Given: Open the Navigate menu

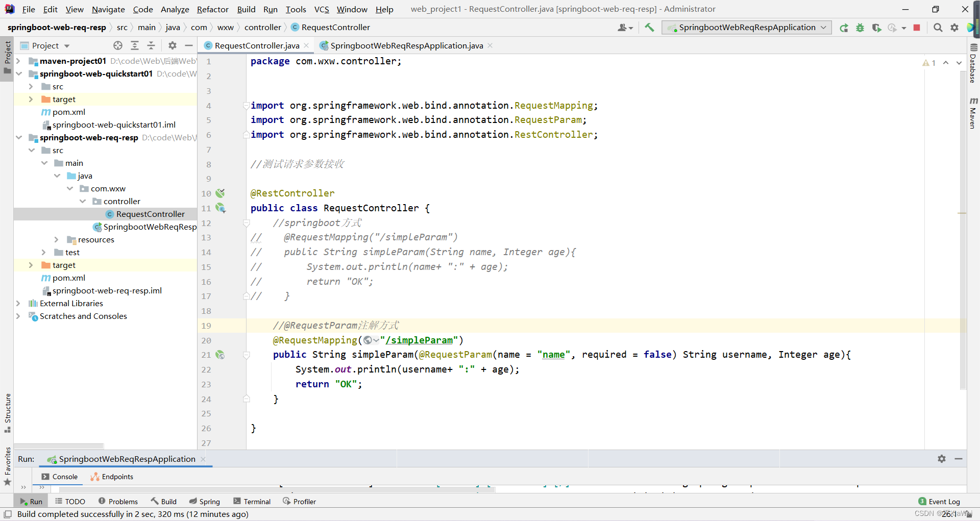Looking at the screenshot, I should (x=108, y=9).
